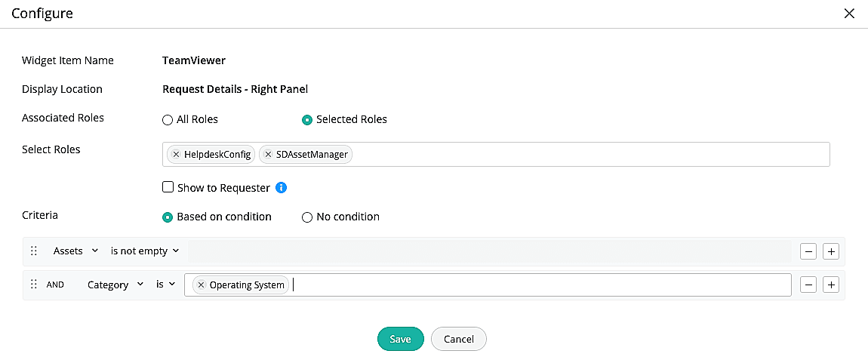Click the info icon beside Show to Requester
This screenshot has width=868, height=363.
tap(281, 187)
